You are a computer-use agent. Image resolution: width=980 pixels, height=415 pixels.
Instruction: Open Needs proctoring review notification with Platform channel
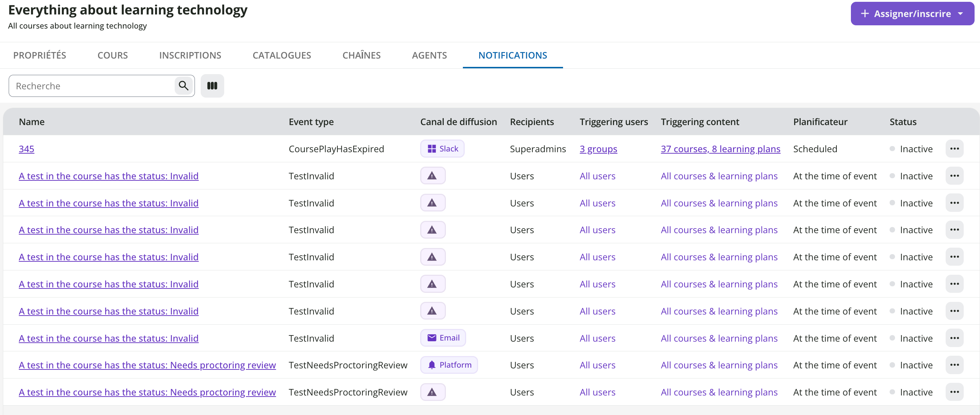click(x=147, y=365)
